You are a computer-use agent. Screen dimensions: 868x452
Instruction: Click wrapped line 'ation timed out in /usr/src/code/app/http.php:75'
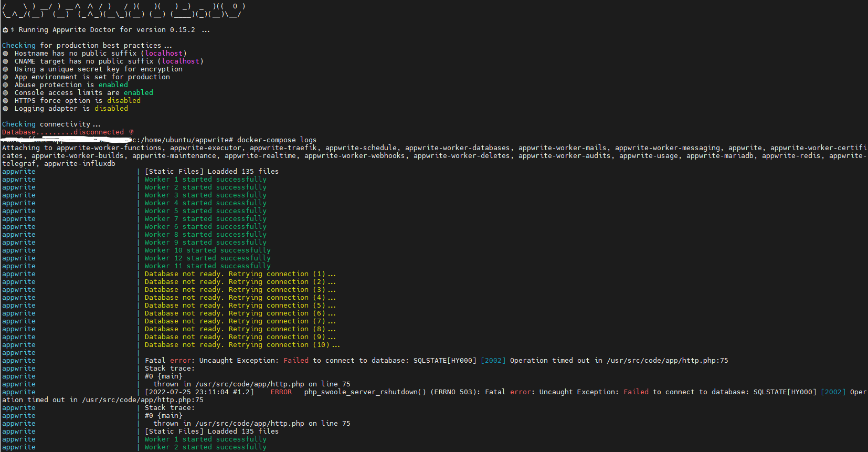[103, 400]
